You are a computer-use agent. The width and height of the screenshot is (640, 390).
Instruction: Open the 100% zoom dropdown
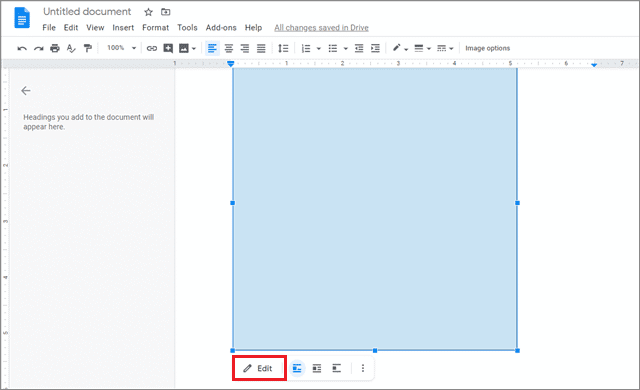(x=121, y=48)
